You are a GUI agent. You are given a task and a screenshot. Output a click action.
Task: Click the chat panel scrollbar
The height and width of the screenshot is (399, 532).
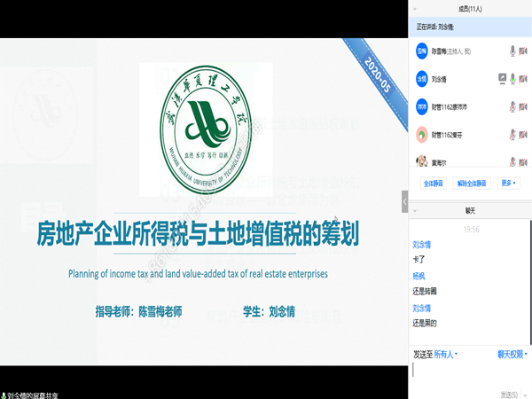point(530,282)
